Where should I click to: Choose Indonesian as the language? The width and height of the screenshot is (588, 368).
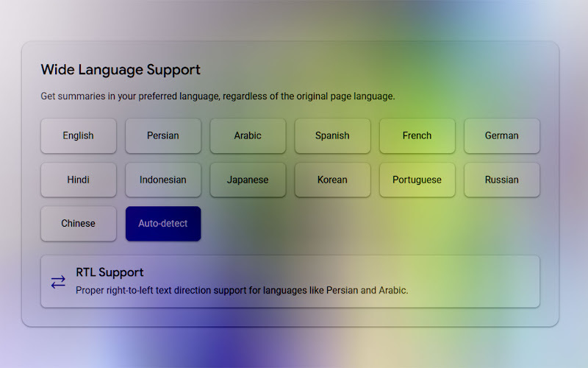point(163,180)
